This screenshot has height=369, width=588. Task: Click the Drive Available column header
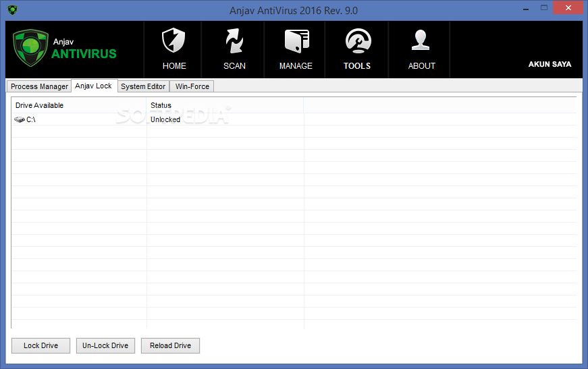[79, 105]
